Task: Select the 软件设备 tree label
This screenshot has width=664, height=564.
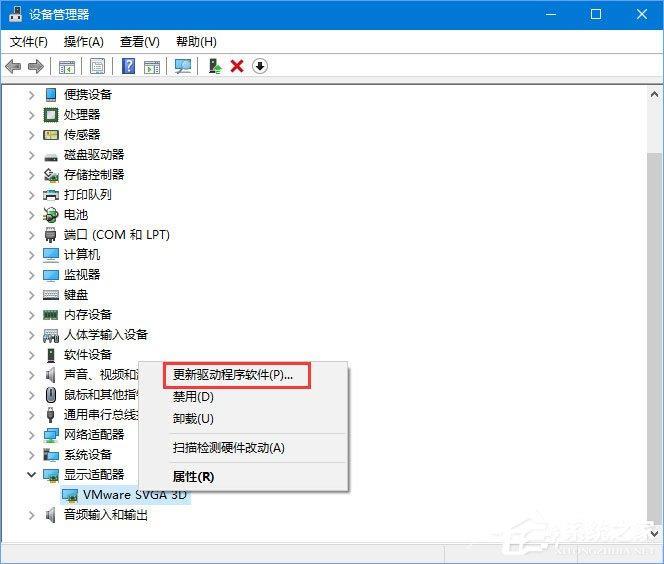Action: pyautogui.click(x=88, y=354)
